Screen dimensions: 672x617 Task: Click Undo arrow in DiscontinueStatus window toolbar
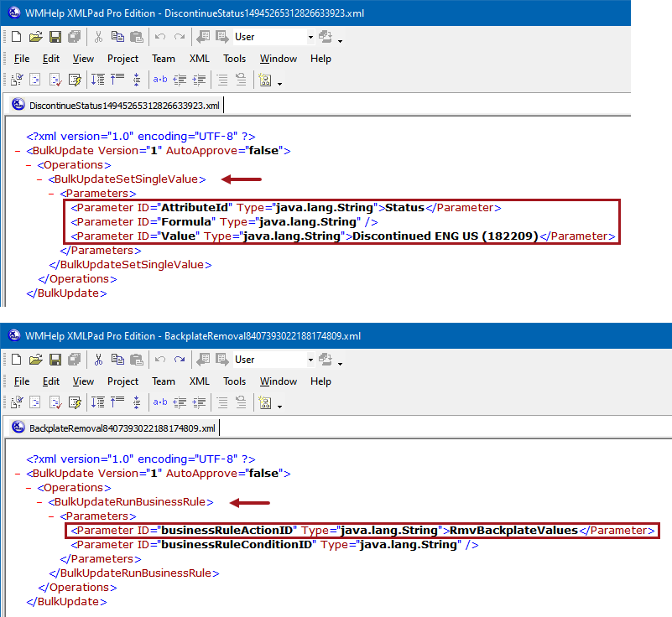160,37
